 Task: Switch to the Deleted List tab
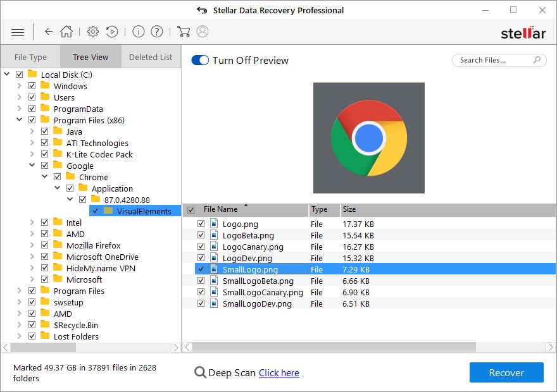pos(151,57)
